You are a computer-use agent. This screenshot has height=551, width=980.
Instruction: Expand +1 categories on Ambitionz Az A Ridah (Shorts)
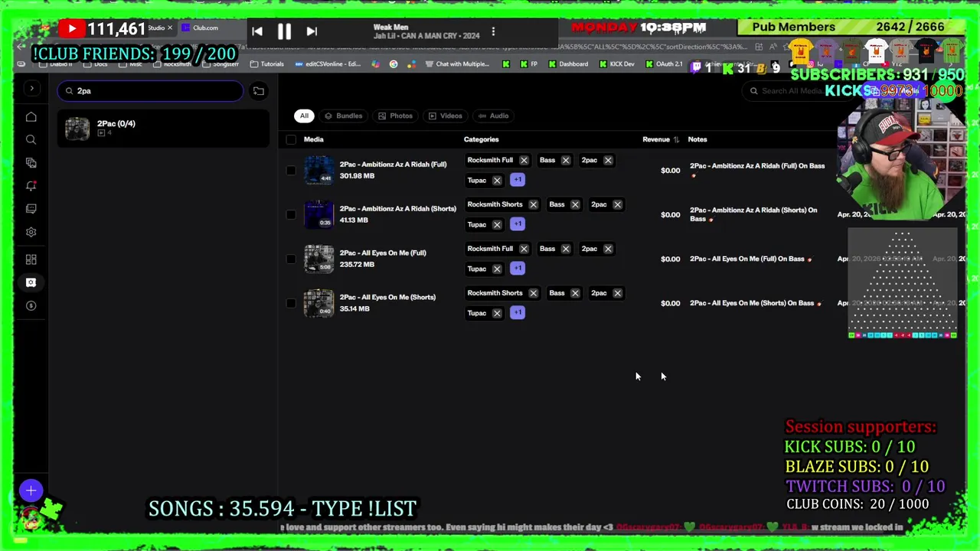518,224
